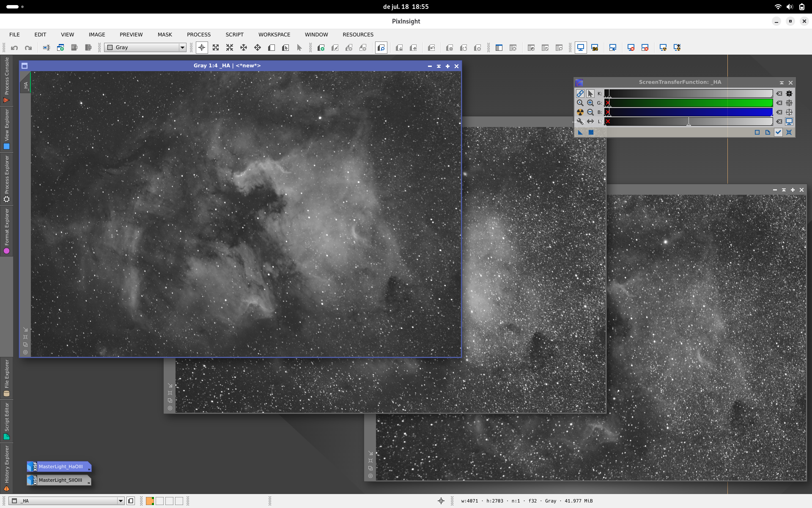Click on the green G channel gradient bar
Viewport: 812px width, 508px height.
click(689, 103)
